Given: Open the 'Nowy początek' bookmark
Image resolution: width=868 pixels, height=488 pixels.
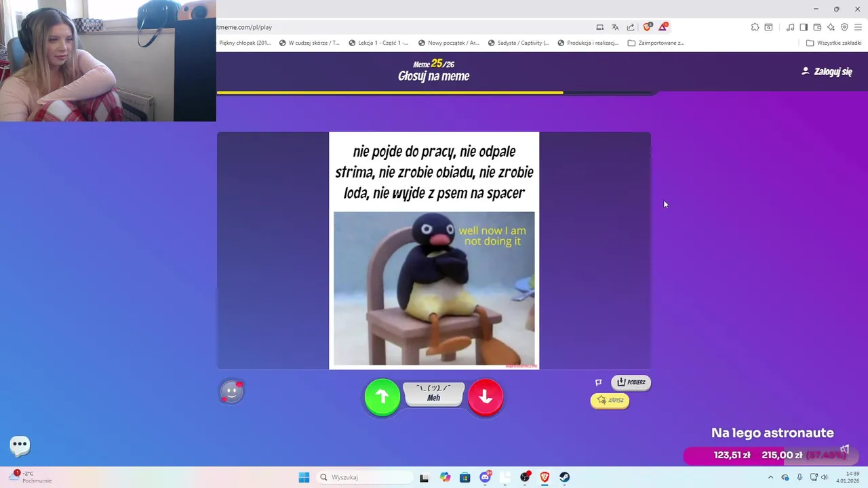Looking at the screenshot, I should point(449,43).
